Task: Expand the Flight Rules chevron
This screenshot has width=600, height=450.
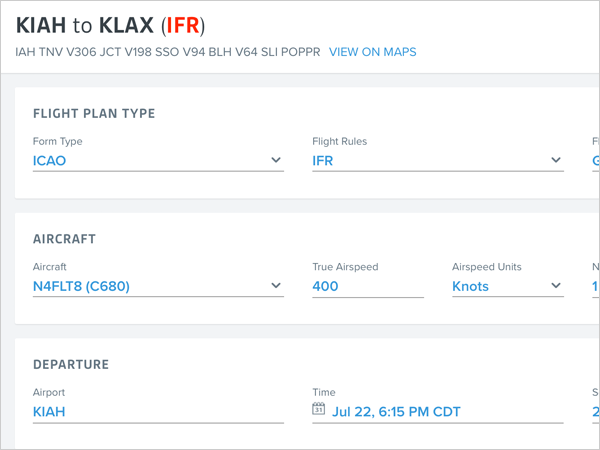Action: point(556,160)
